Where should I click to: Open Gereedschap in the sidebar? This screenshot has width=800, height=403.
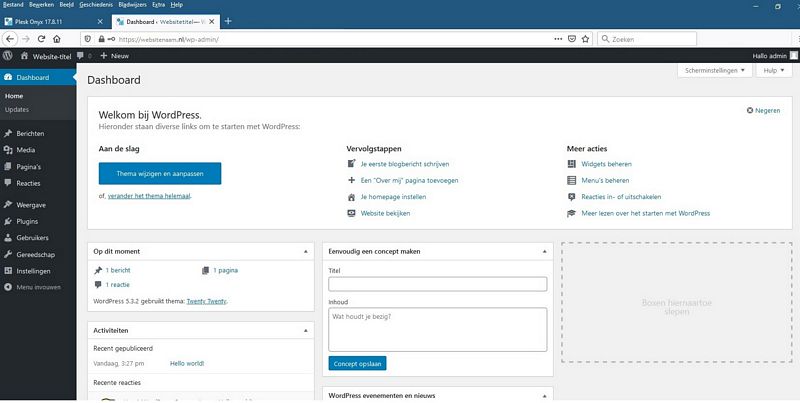tap(38, 255)
